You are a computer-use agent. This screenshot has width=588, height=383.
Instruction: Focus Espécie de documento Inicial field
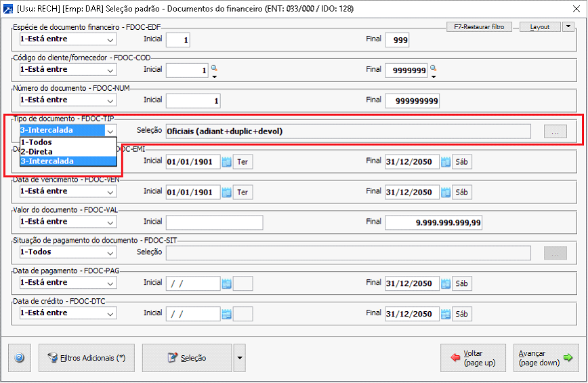[x=178, y=40]
